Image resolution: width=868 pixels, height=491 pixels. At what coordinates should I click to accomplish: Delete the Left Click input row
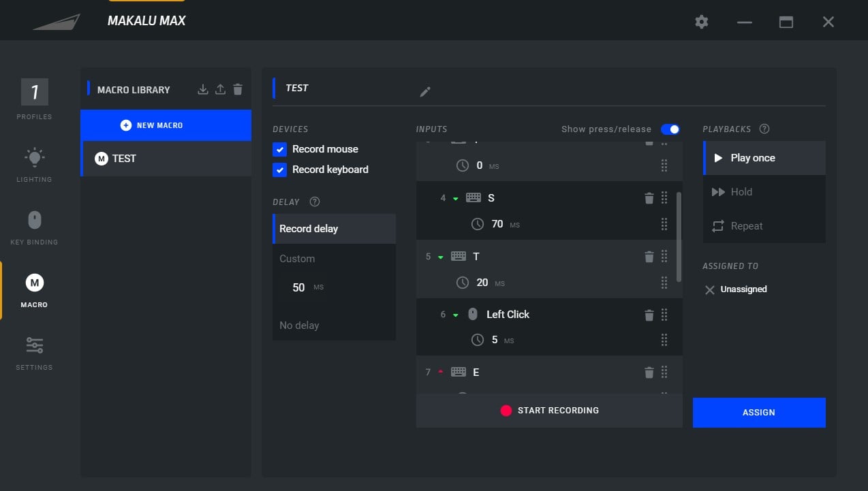tap(649, 315)
